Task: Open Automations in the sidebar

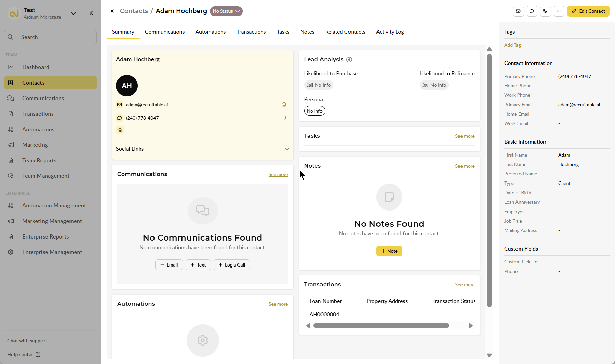Action: click(38, 129)
